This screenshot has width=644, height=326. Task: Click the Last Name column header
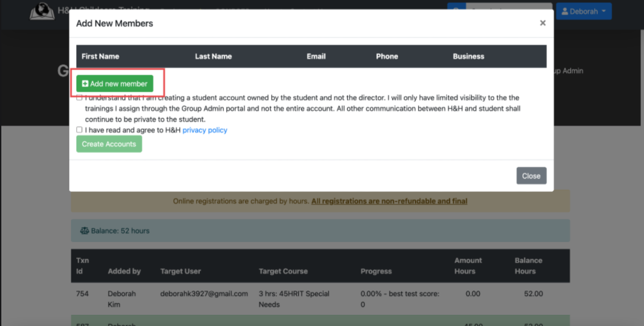213,56
